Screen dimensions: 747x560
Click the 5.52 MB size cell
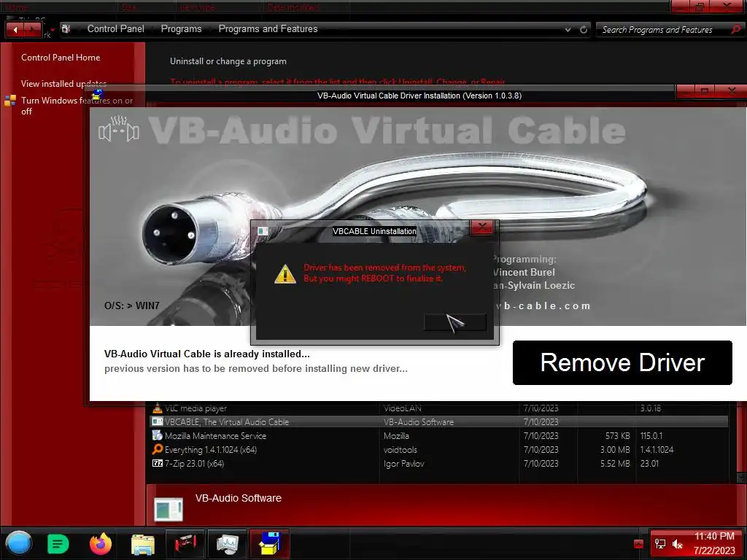tap(615, 463)
